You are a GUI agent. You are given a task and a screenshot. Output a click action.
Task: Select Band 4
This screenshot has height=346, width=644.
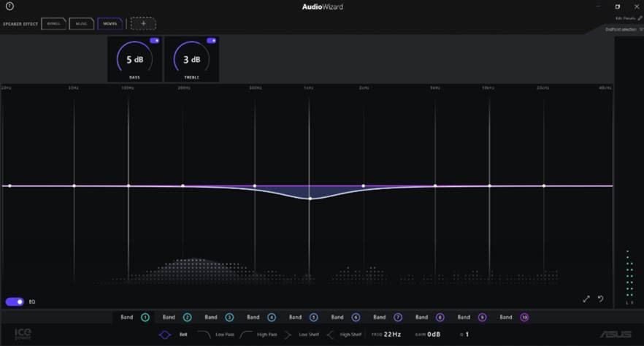(x=261, y=318)
